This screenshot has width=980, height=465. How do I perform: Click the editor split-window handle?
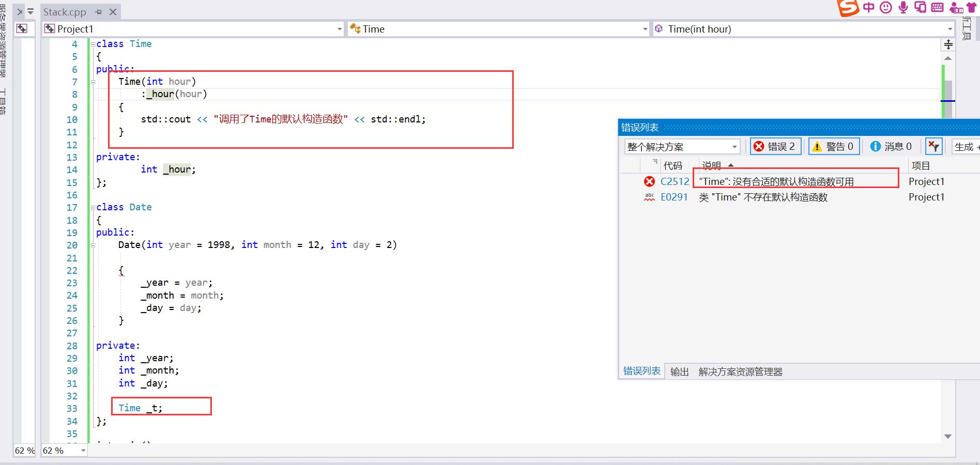(948, 44)
